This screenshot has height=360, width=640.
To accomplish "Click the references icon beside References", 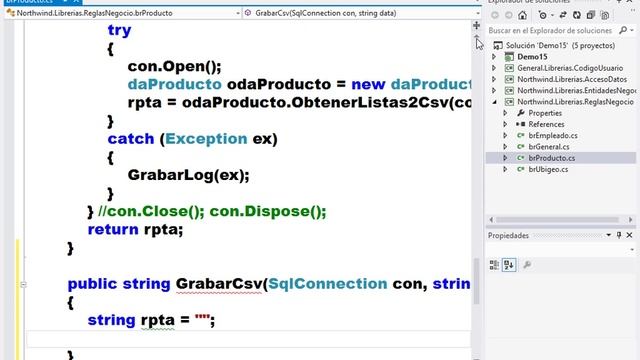I will [x=520, y=124].
